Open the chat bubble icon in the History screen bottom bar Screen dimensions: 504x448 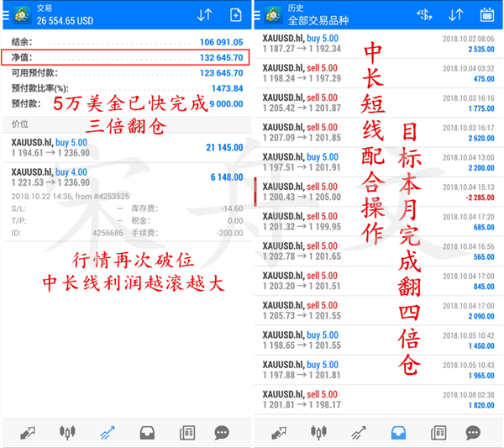point(476,432)
